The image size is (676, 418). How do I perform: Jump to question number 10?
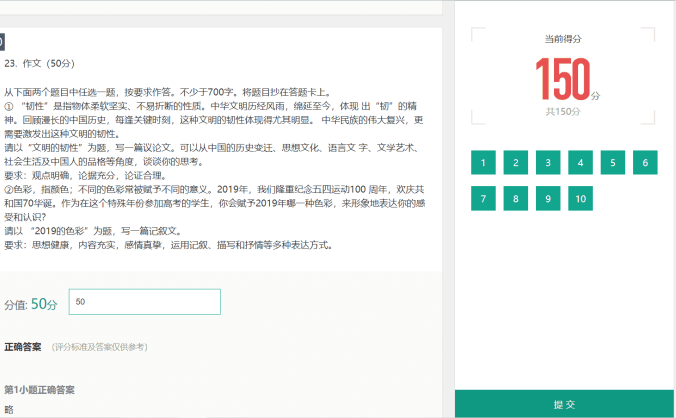[580, 198]
